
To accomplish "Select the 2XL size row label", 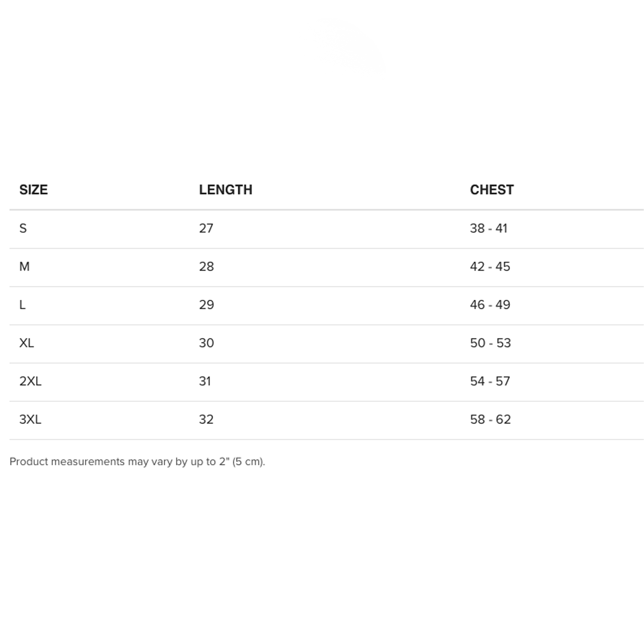I will click(x=30, y=381).
